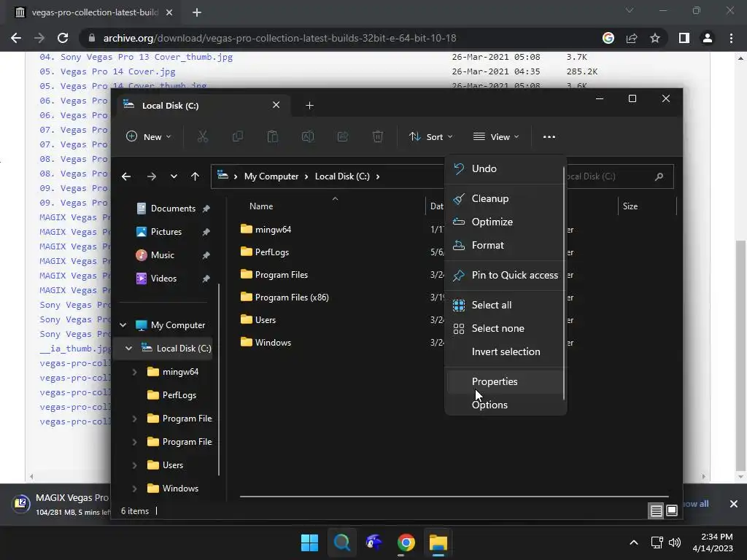Show hidden system tray icons
This screenshot has width=747, height=560.
coord(634,542)
